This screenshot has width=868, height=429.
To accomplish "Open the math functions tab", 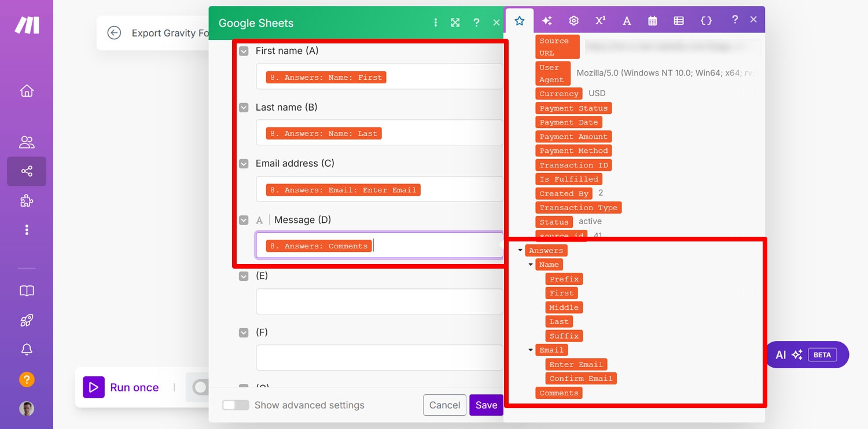I will [x=600, y=21].
